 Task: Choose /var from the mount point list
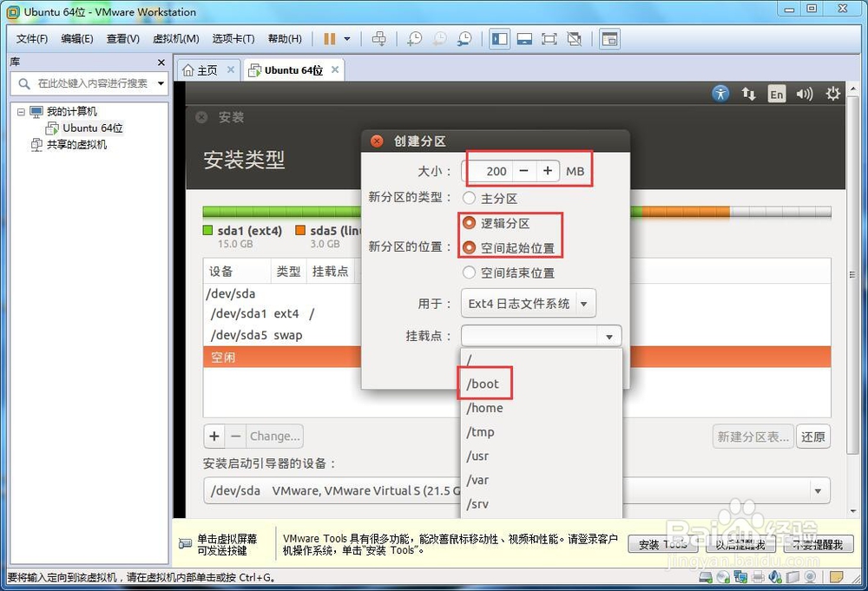click(x=541, y=480)
